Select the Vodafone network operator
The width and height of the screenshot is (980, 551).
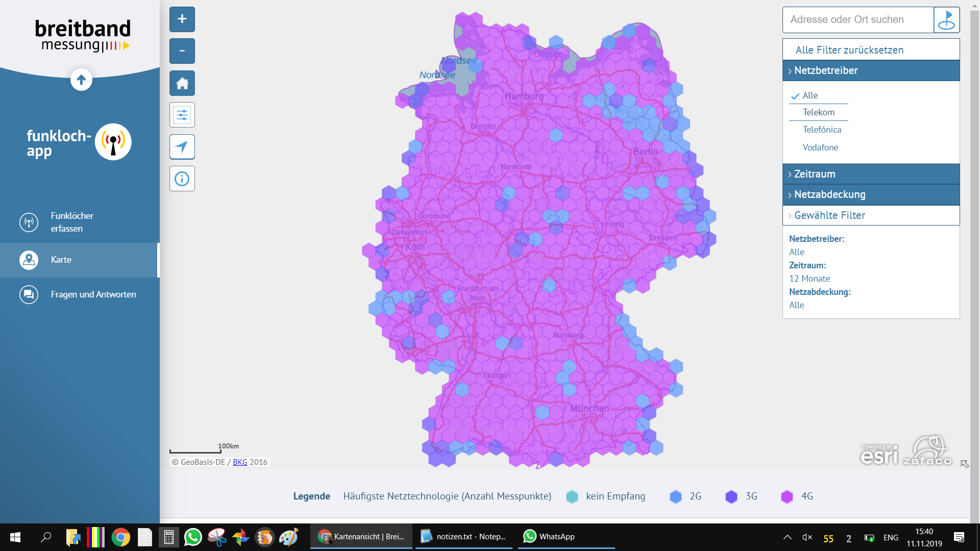820,147
